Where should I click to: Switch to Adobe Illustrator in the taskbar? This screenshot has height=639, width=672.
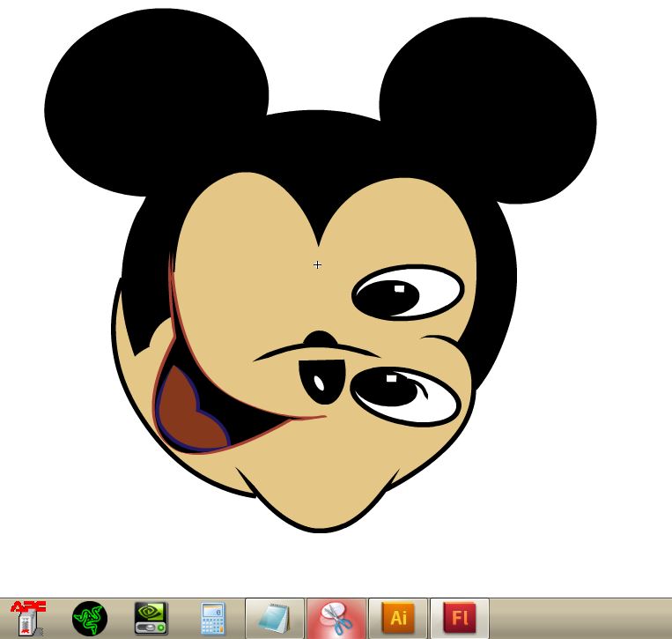tap(398, 619)
